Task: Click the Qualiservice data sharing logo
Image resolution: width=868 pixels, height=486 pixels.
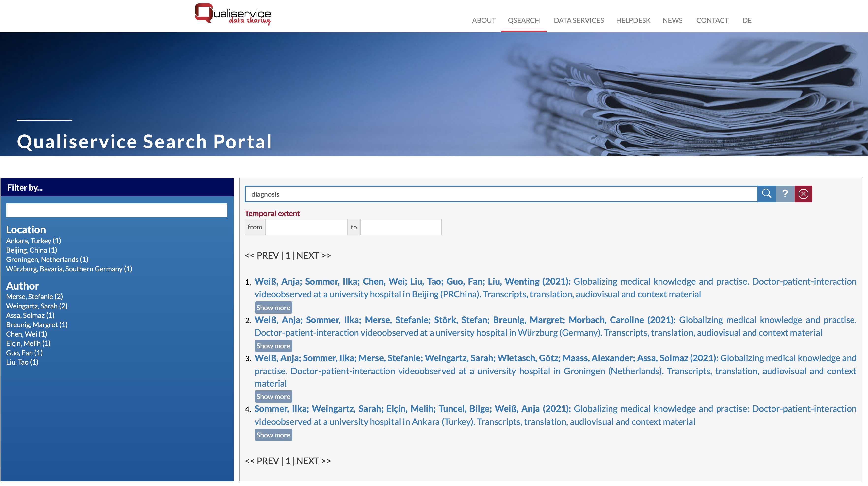Action: click(233, 15)
